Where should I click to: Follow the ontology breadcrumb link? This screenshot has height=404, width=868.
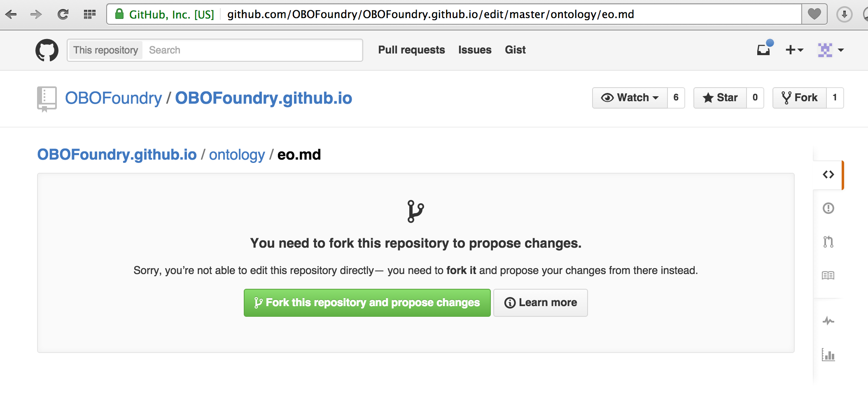[237, 155]
